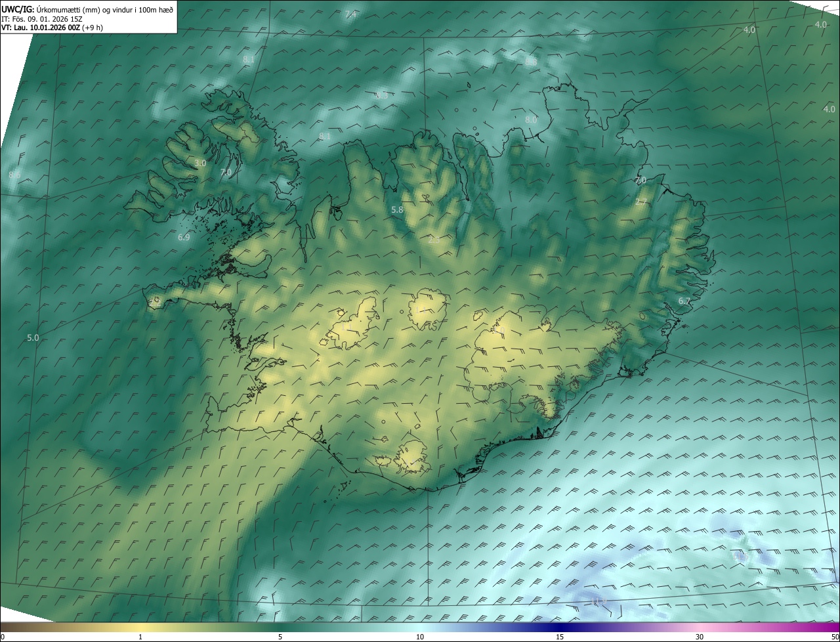Click the 5.0 value west of Iceland
Image resolution: width=840 pixels, height=642 pixels.
point(33,337)
